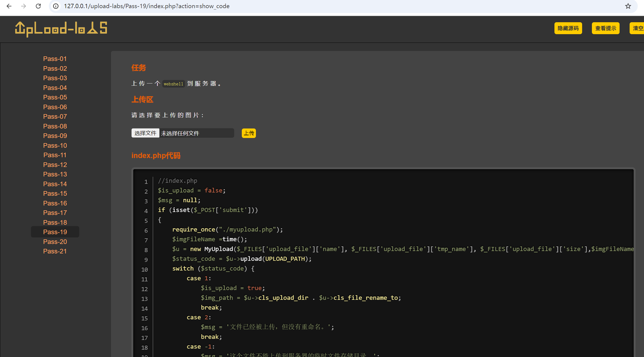Bookmark this page with star icon
Screen dimensions: 644x357
point(628,6)
